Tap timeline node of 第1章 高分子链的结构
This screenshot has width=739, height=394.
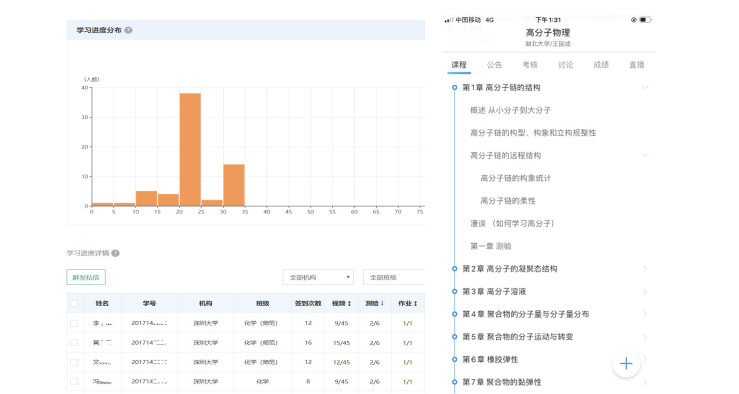(x=454, y=88)
